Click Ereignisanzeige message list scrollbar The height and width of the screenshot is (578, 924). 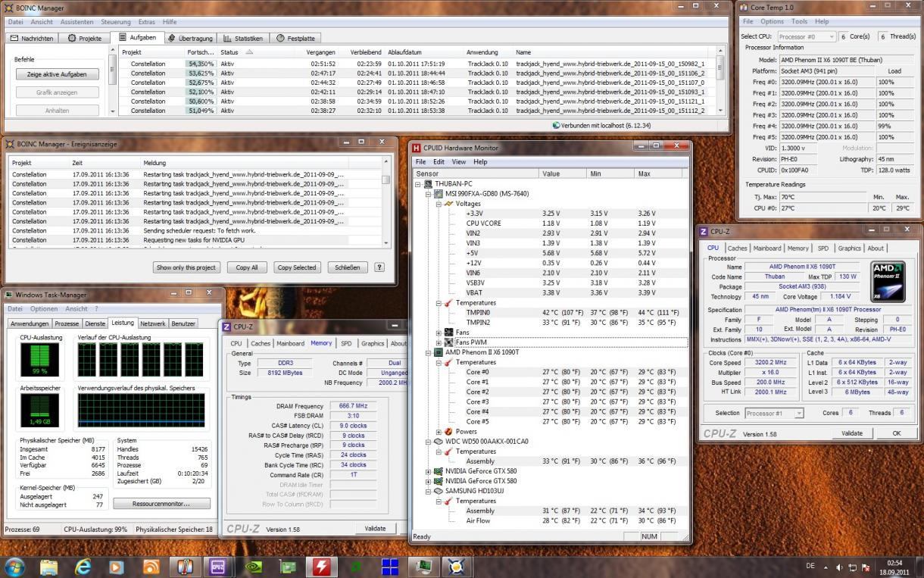point(386,201)
